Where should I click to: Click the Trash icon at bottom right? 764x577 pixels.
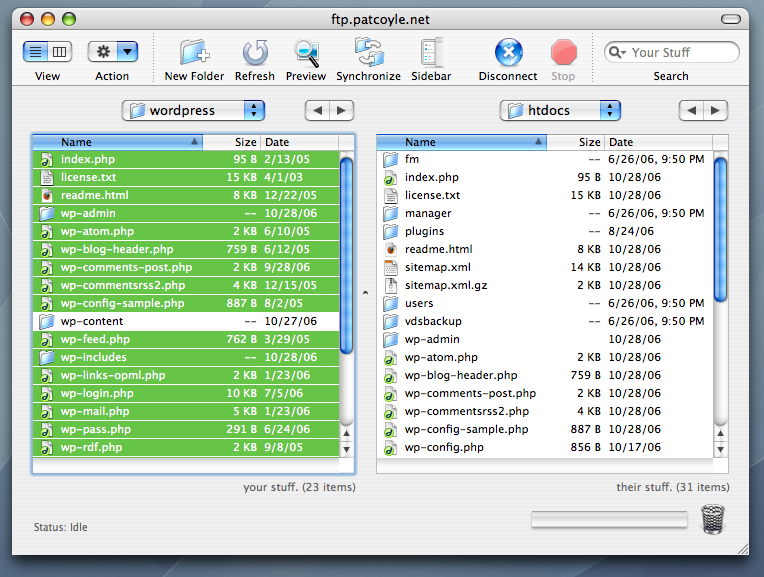point(712,519)
